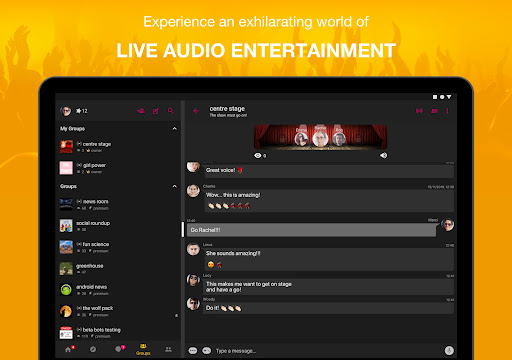Collapse the Groups section chevron

click(x=174, y=186)
